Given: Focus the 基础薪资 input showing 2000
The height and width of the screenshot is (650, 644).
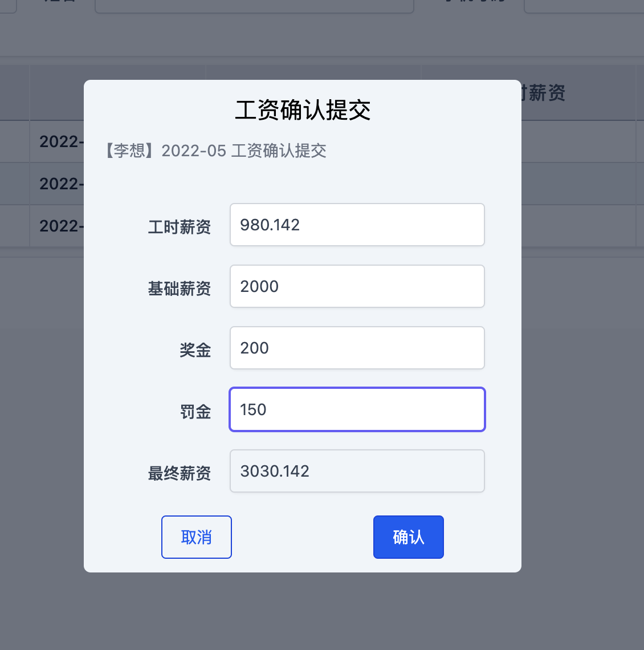Looking at the screenshot, I should 357,286.
